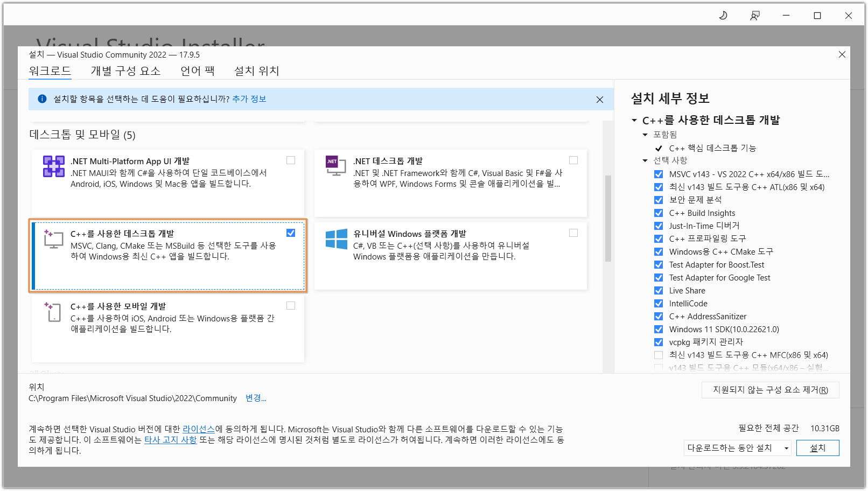Uncheck C++ Build Insights option
Viewport: 868px width, 491px height.
[659, 213]
